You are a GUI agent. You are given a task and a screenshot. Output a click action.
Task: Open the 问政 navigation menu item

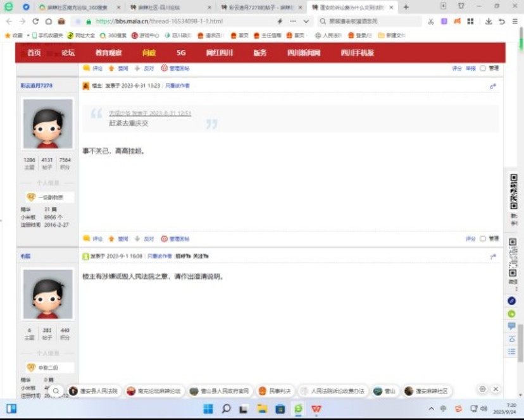coord(149,53)
